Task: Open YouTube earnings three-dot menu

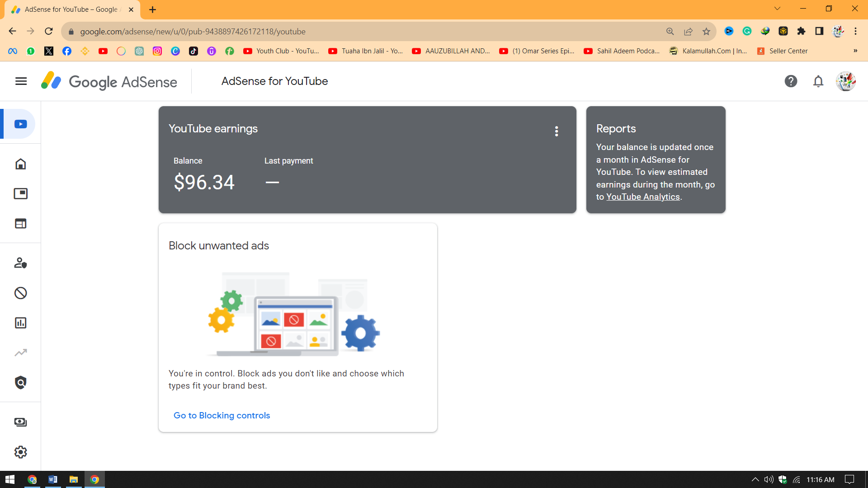Action: 557,131
